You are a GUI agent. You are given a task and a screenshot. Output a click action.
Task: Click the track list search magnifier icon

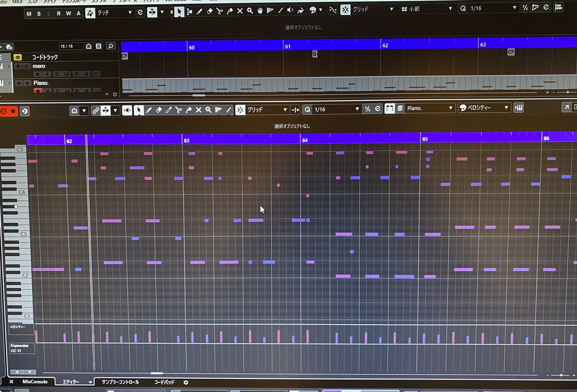110,46
